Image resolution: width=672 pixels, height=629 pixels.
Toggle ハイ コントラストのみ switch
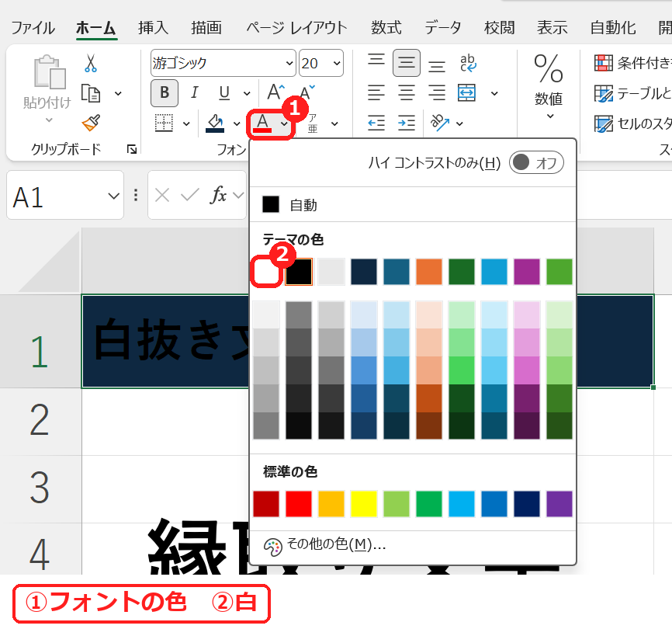point(536,162)
